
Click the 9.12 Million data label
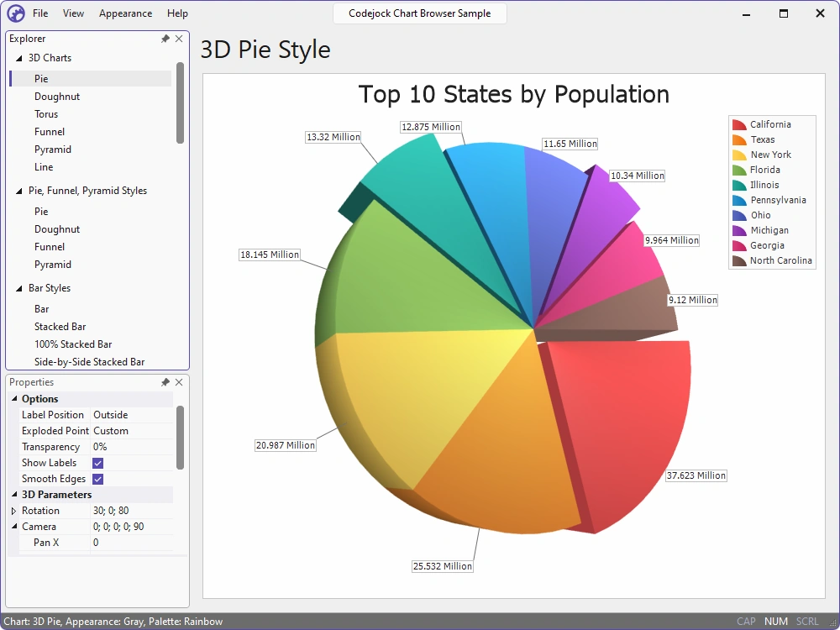point(693,300)
